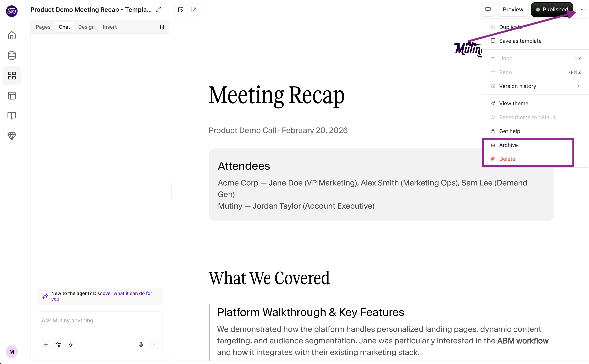Click the 'Mutiny — Jordan Taylor (Account Executive)' line
The width and height of the screenshot is (589, 364).
296,206
